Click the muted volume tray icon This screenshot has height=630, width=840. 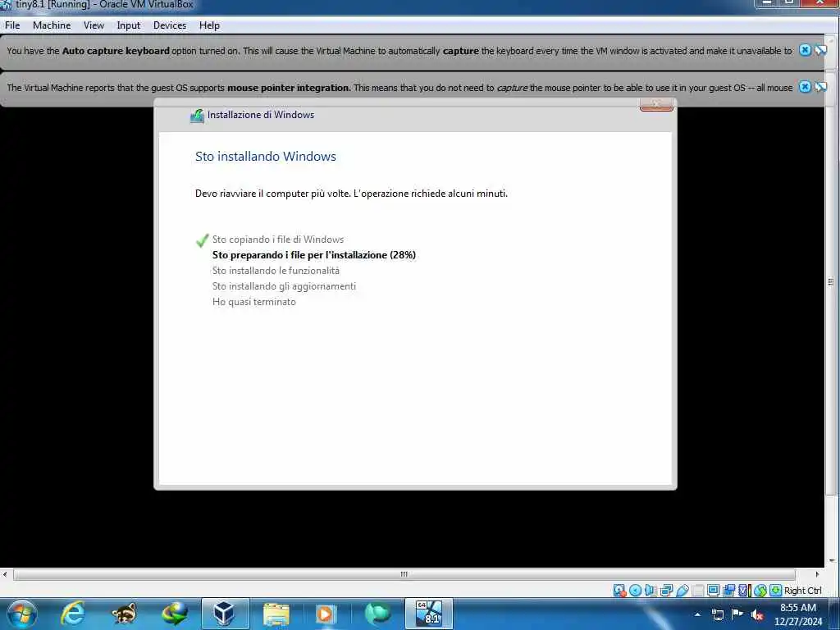click(757, 614)
